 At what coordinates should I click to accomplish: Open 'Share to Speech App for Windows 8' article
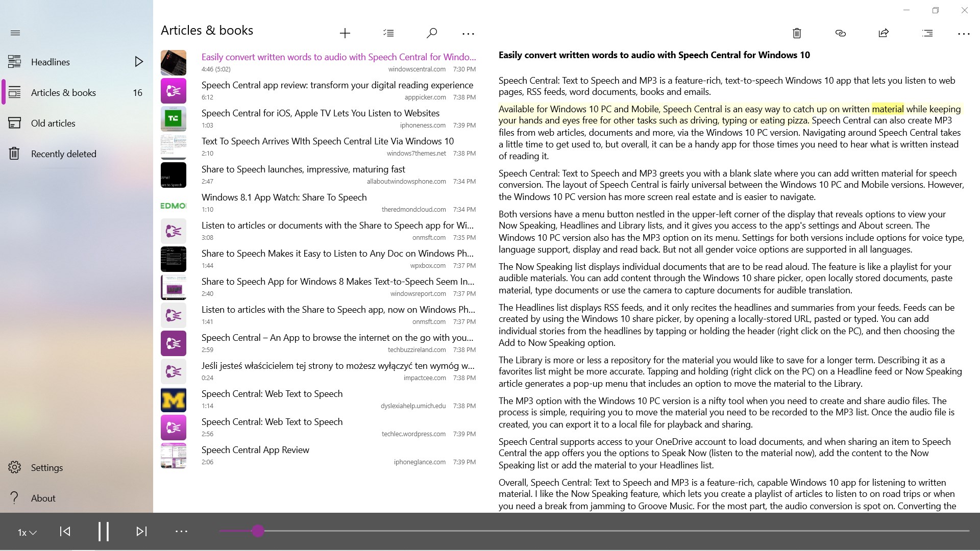click(x=318, y=287)
